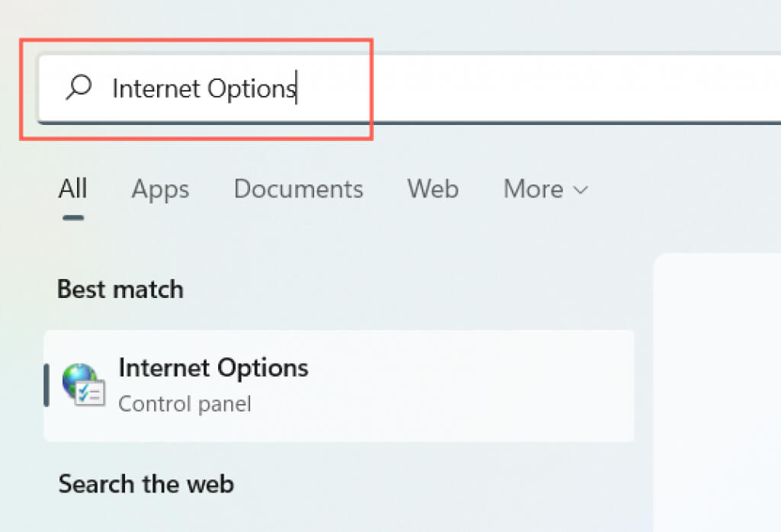Show Web results tab
Screen dimensions: 781x532
[432, 189]
